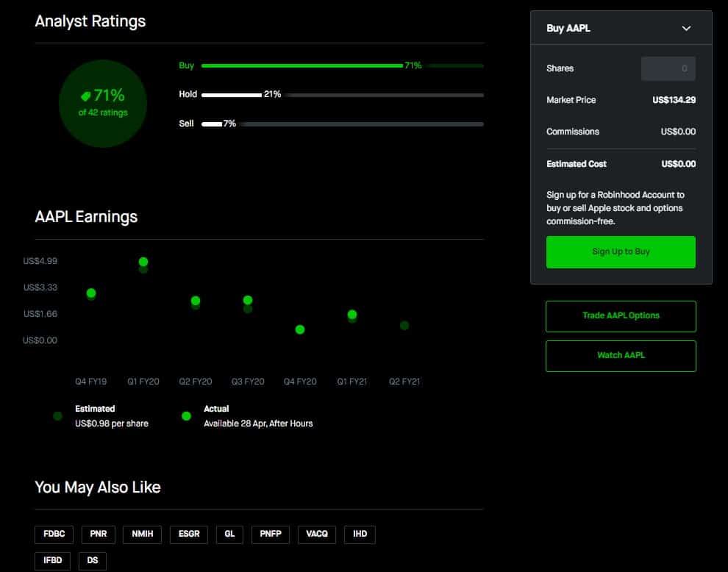Screen dimensions: 728x572
Task: Open the FDBC stock tag
Action: click(54, 535)
